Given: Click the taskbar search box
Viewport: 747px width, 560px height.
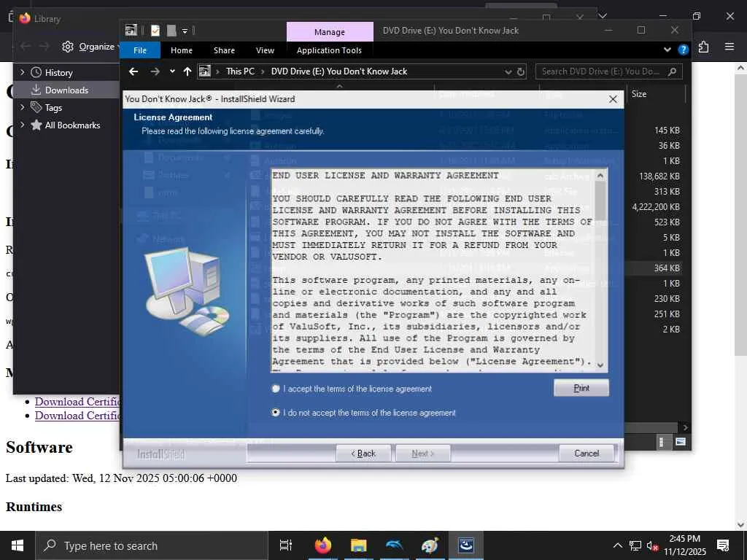Looking at the screenshot, I should (152, 545).
